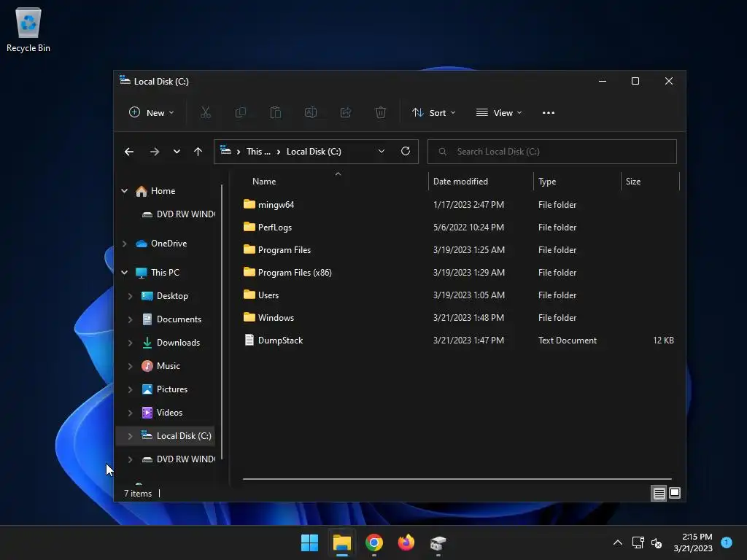Click the Copy icon in the toolbar

click(x=241, y=113)
